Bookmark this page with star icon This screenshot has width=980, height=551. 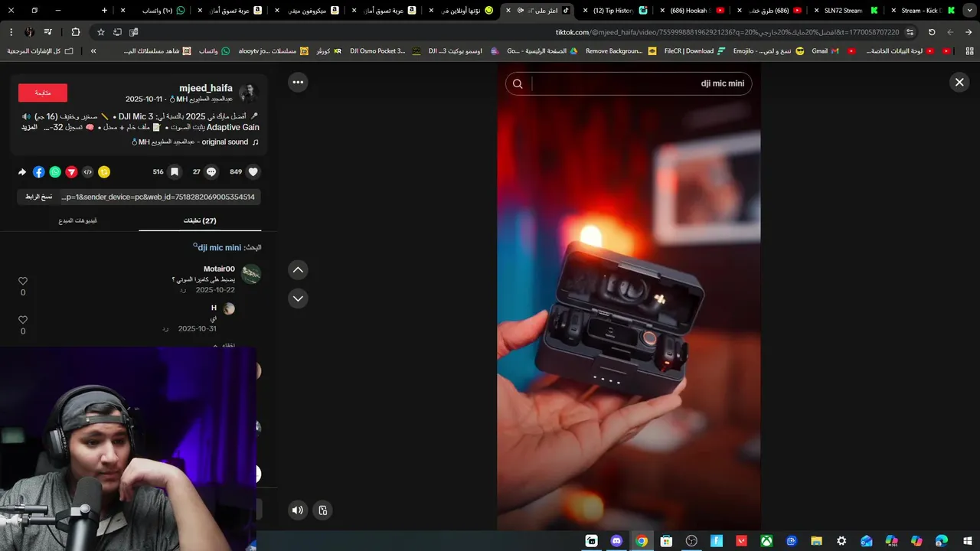click(100, 32)
